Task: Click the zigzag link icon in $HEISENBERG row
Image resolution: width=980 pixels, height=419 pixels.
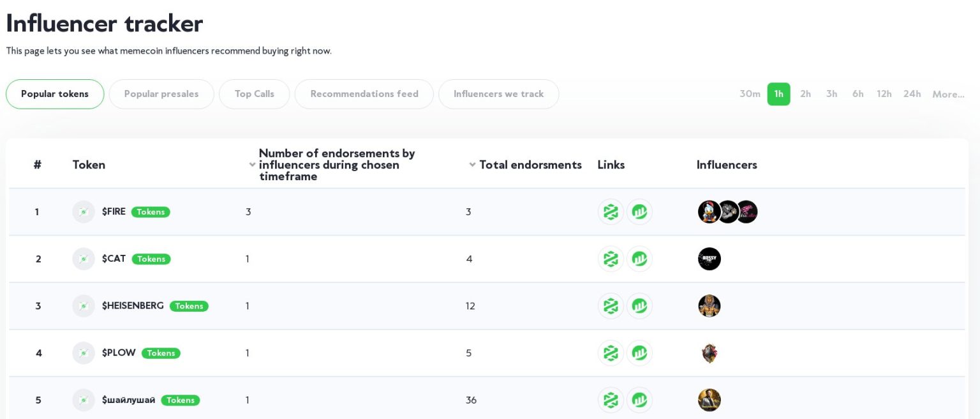Action: [x=611, y=306]
